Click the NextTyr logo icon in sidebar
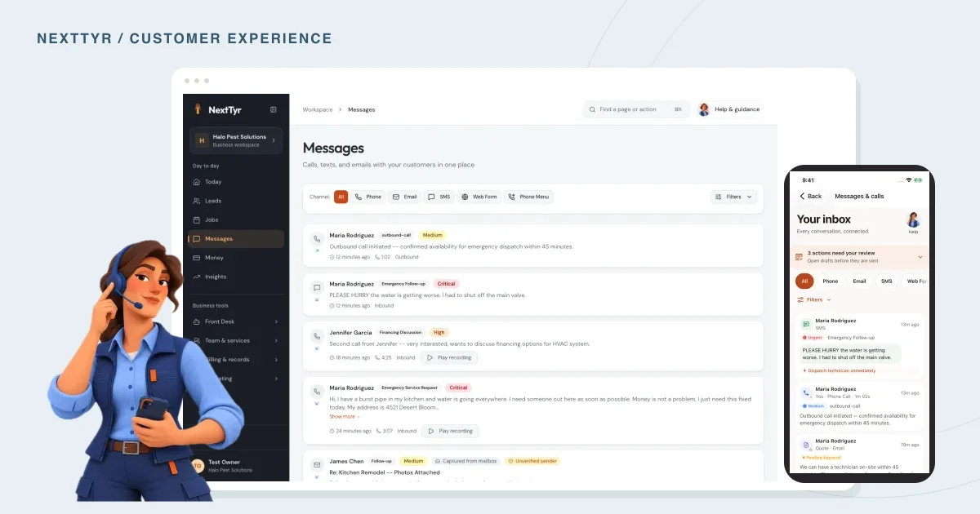Viewport: 980px width, 514px height. [197, 109]
